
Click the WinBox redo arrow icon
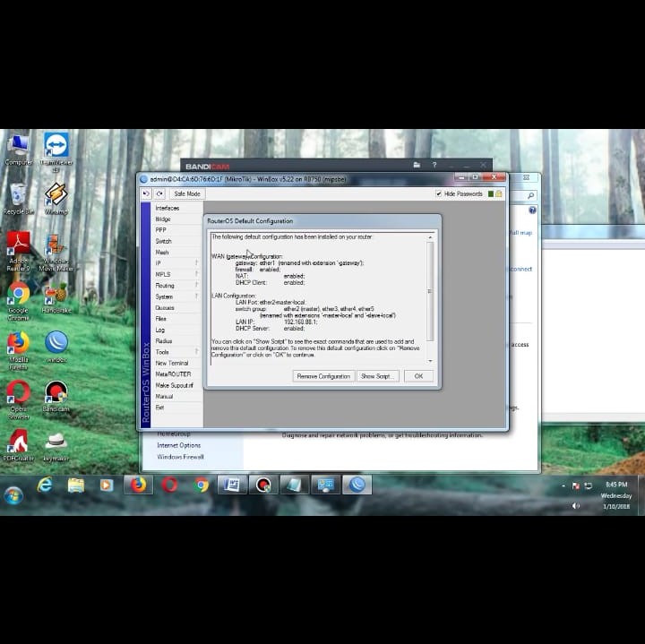pyautogui.click(x=160, y=193)
